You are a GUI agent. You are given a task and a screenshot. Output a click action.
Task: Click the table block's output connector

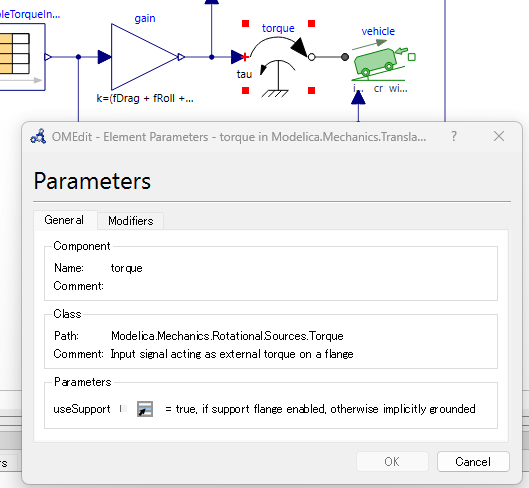pyautogui.click(x=48, y=57)
